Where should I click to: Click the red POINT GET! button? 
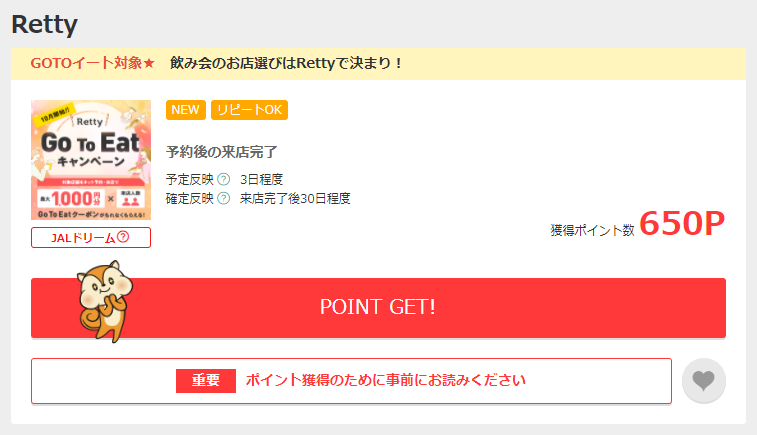click(378, 308)
